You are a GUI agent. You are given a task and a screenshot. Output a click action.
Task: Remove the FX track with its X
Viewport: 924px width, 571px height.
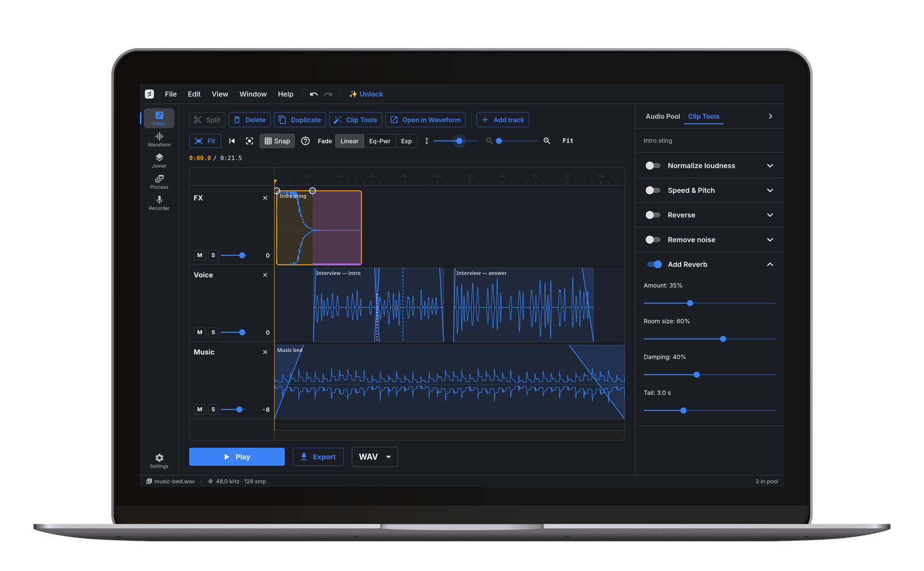pyautogui.click(x=265, y=198)
